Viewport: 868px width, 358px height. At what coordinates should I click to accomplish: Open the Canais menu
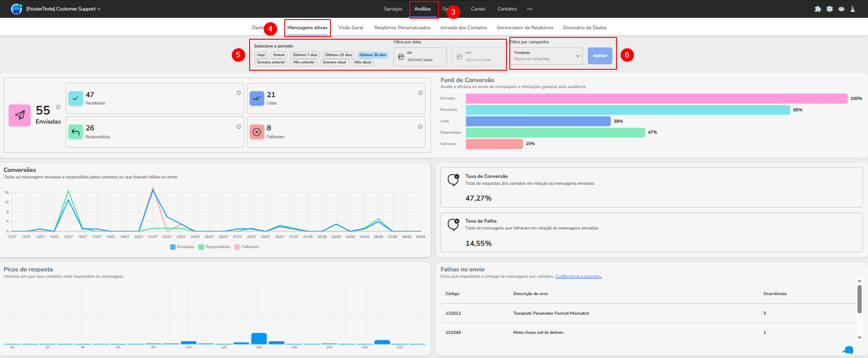478,9
